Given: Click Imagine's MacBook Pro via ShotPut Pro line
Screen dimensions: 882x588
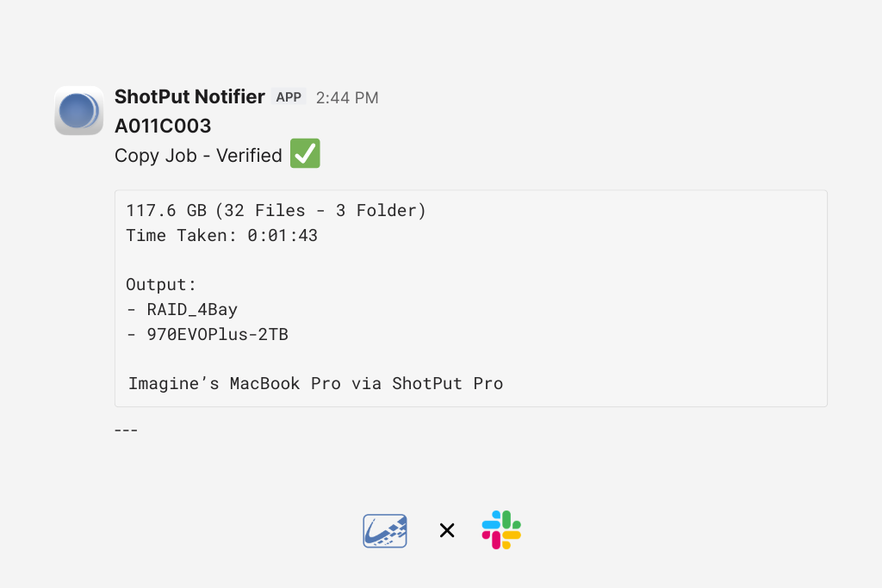Looking at the screenshot, I should pos(315,384).
